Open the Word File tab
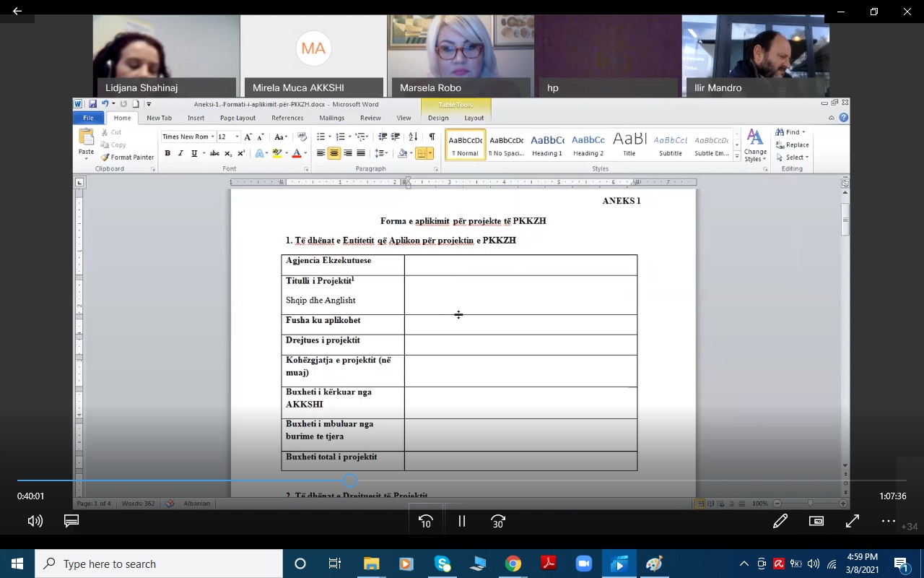Image resolution: width=924 pixels, height=578 pixels. [x=88, y=118]
